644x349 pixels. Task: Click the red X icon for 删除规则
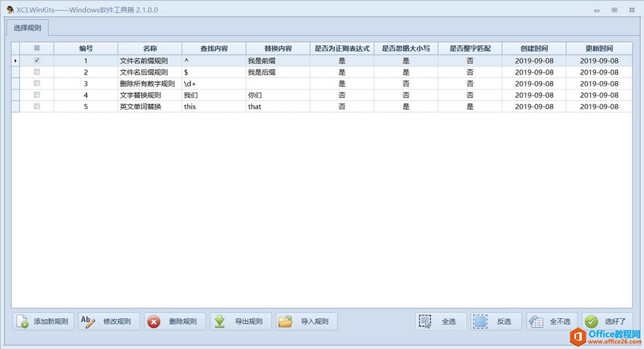(x=154, y=322)
